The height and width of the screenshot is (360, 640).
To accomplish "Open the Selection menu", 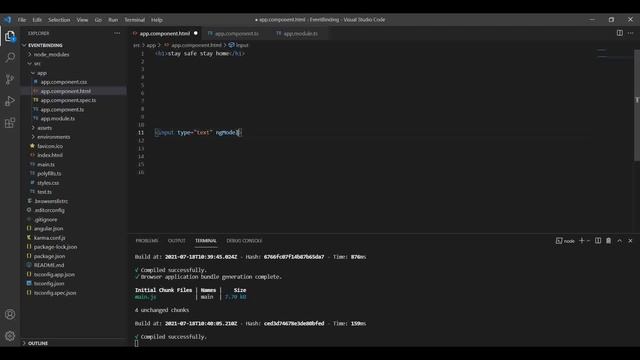I will [59, 20].
